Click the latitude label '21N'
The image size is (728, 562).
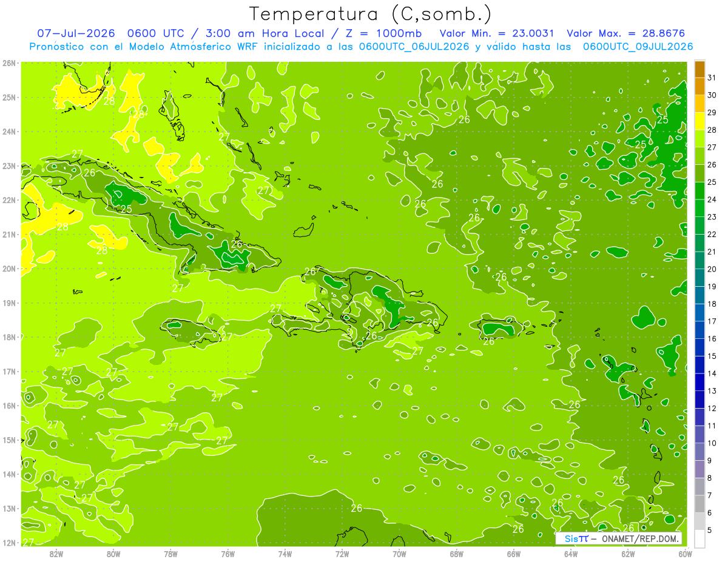[9, 235]
